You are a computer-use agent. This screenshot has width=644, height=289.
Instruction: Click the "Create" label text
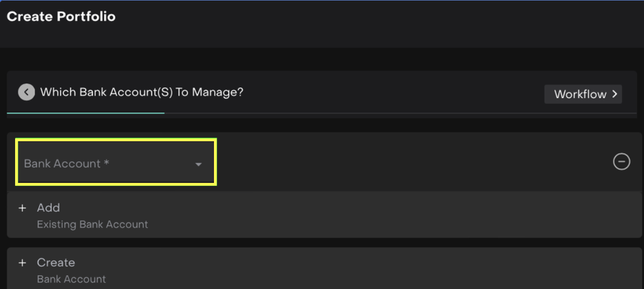(56, 262)
